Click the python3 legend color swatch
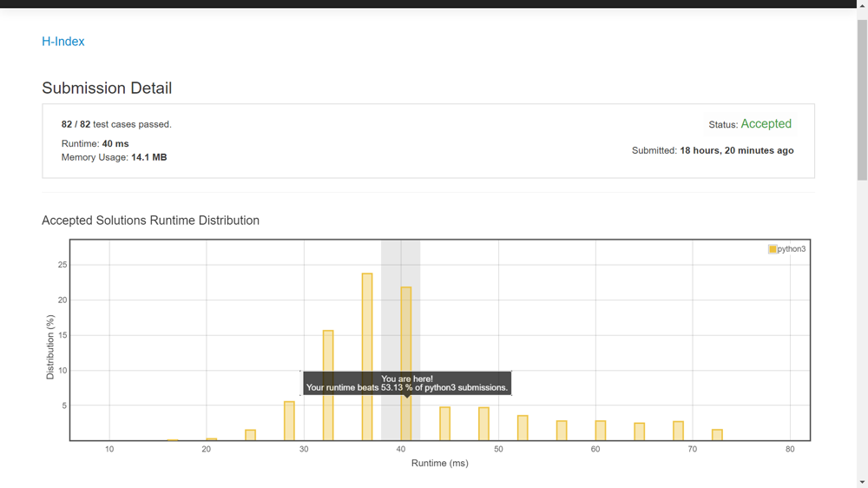 [773, 249]
